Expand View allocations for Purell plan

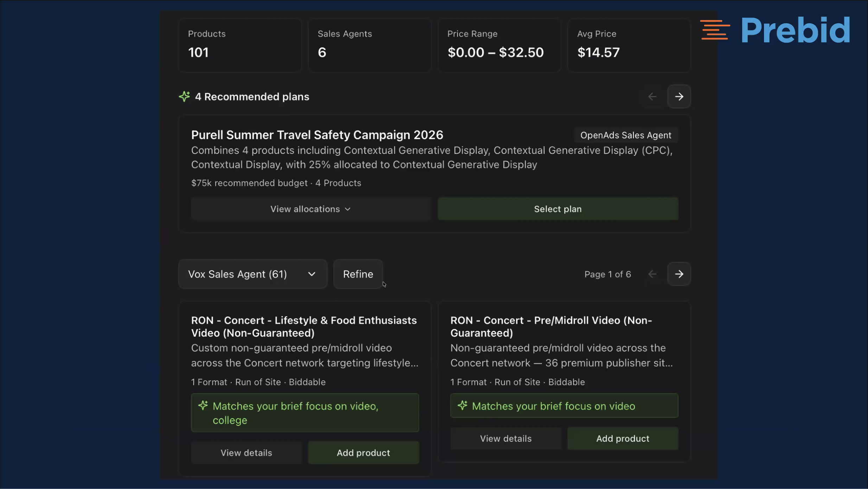(311, 209)
